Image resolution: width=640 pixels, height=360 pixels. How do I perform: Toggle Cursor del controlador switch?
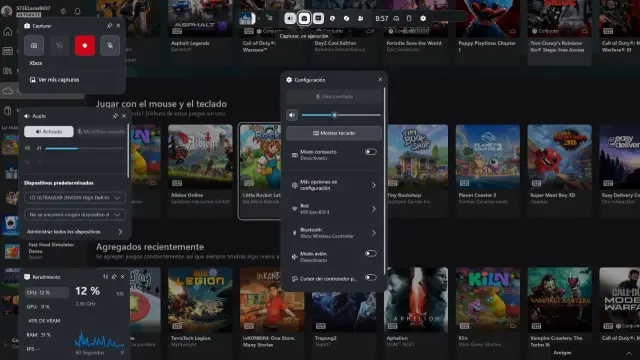pos(371,278)
